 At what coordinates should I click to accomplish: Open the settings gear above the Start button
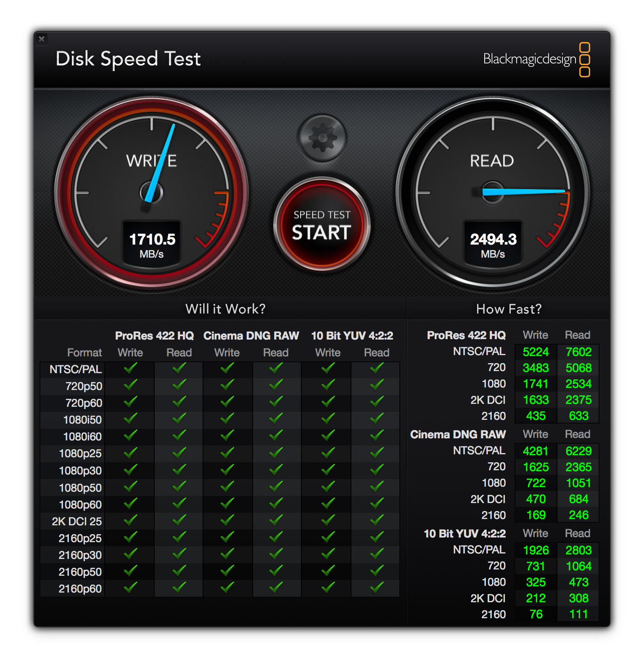(x=322, y=138)
